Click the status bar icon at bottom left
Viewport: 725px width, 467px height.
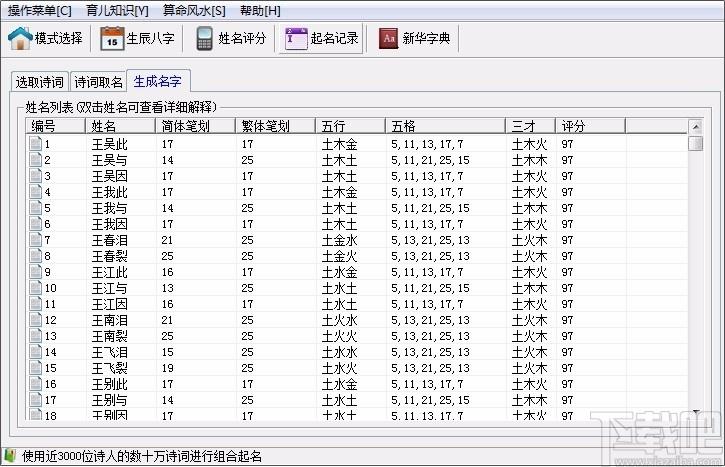[10, 456]
